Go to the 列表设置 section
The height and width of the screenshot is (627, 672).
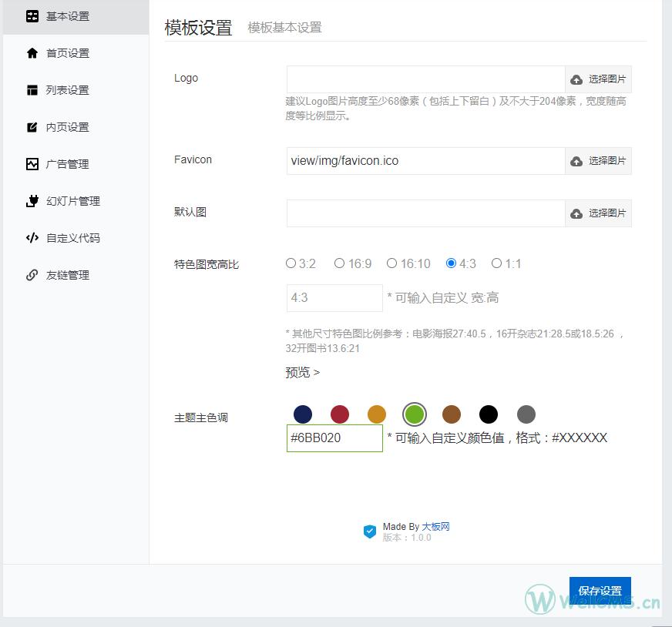(76, 90)
